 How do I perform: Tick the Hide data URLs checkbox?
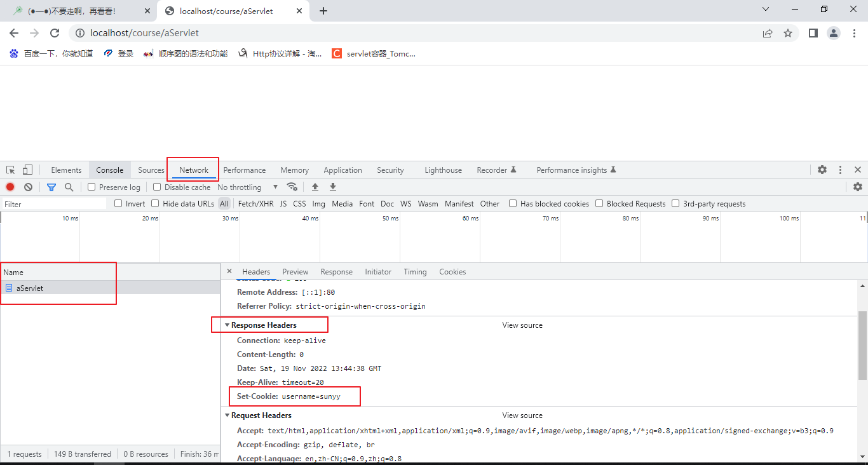155,204
